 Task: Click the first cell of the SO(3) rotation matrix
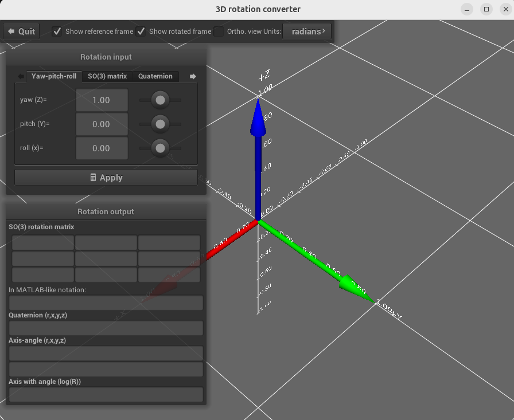click(x=43, y=242)
